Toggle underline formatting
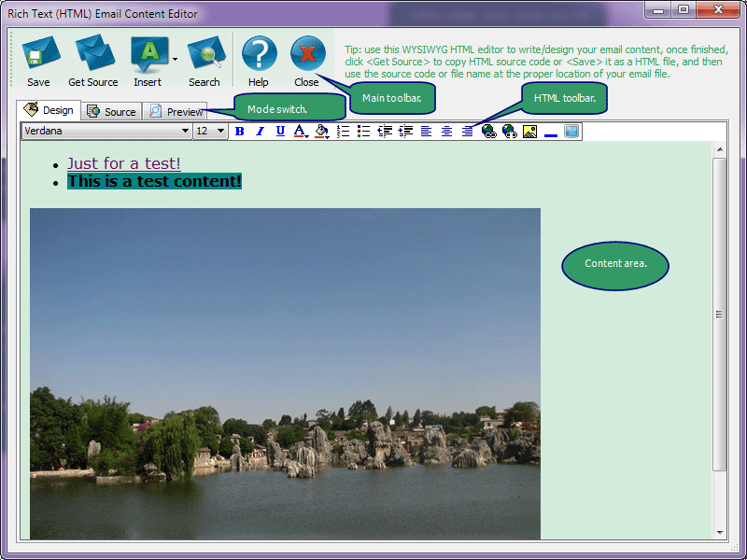Screen dimensions: 747x560 point(281,132)
